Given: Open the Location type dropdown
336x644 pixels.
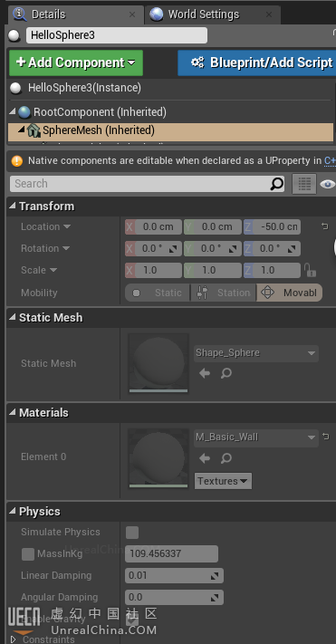Looking at the screenshot, I should click(x=66, y=226).
